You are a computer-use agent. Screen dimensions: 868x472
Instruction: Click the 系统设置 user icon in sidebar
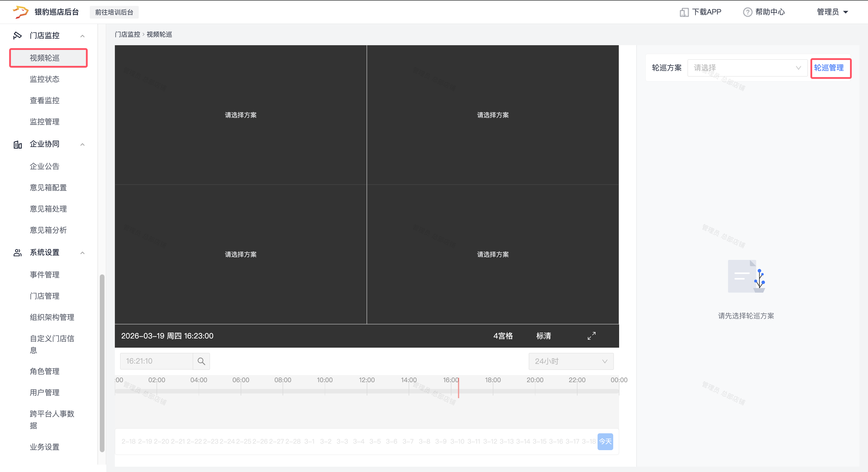(17, 253)
